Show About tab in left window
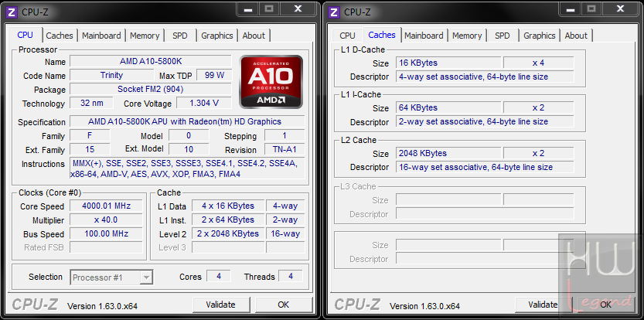The width and height of the screenshot is (644, 320). [x=254, y=36]
